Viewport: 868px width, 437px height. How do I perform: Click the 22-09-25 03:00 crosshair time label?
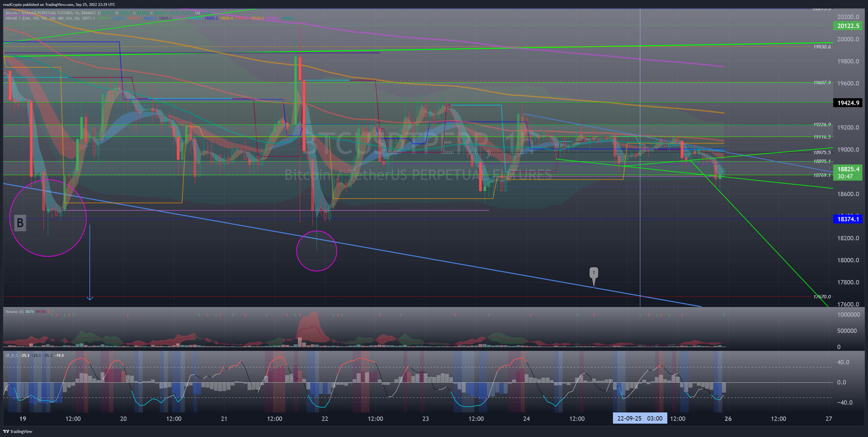coord(640,418)
